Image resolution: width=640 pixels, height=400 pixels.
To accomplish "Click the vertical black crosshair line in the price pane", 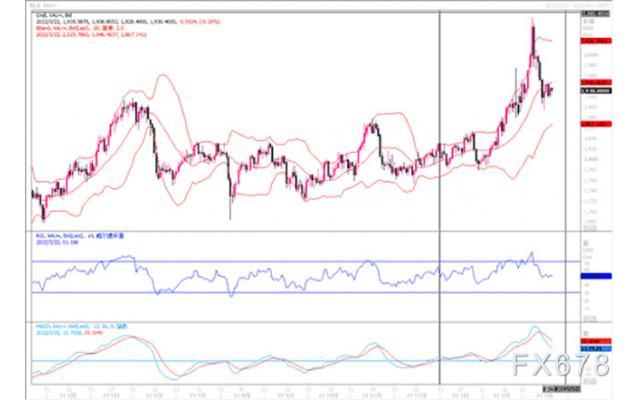I will click(440, 120).
